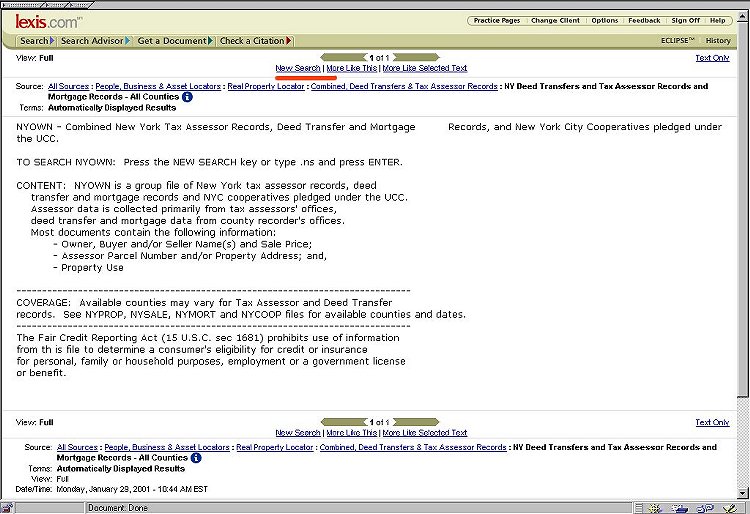
Task: Click More Like Selected Text above the document
Action: 425,68
